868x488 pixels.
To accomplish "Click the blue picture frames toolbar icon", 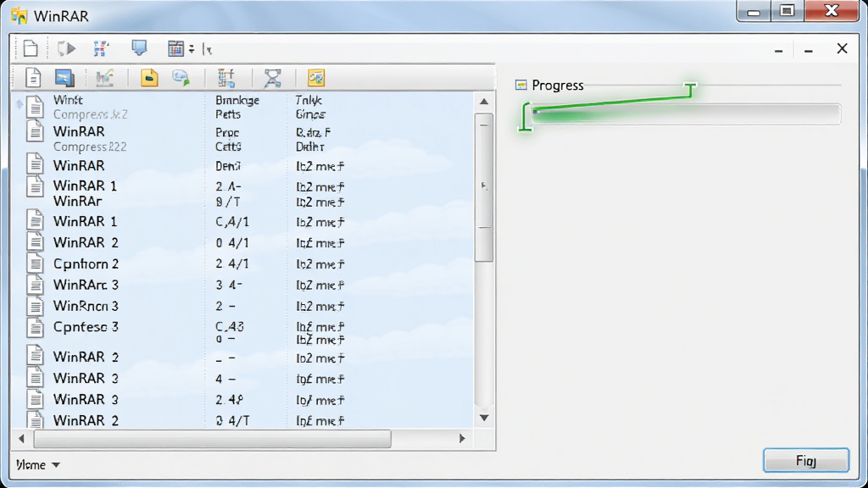I will (64, 78).
